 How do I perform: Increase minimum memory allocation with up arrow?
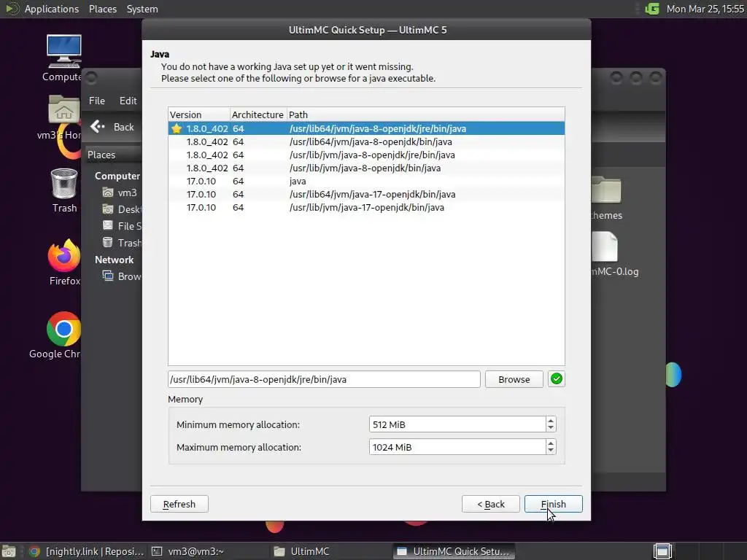pyautogui.click(x=551, y=421)
